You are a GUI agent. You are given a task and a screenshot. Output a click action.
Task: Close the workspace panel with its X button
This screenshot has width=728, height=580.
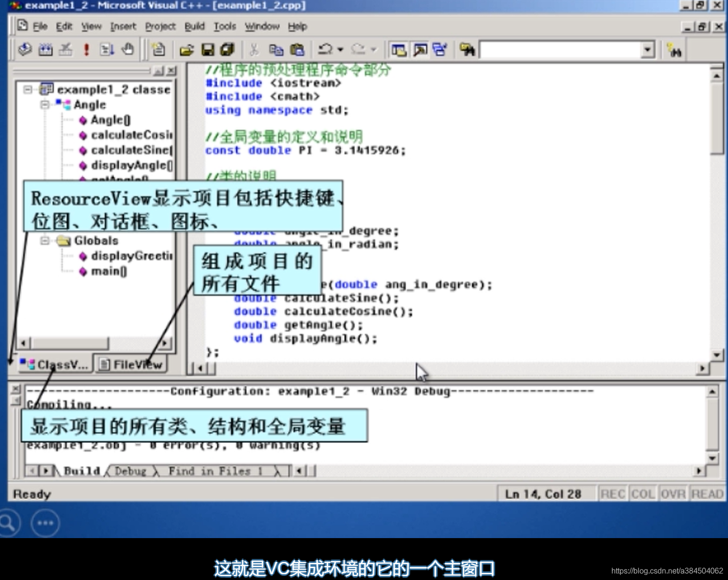click(171, 71)
